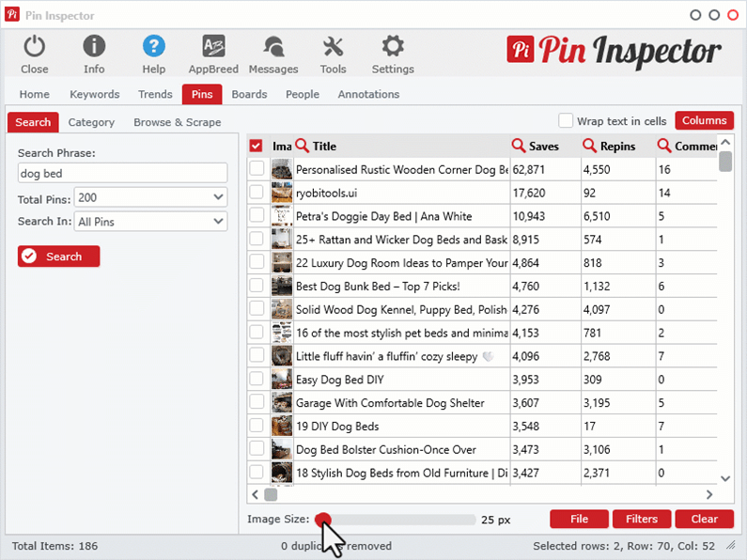The width and height of the screenshot is (747, 560).
Task: Check the Dog Bed Bolster Cushion row
Action: 257,448
